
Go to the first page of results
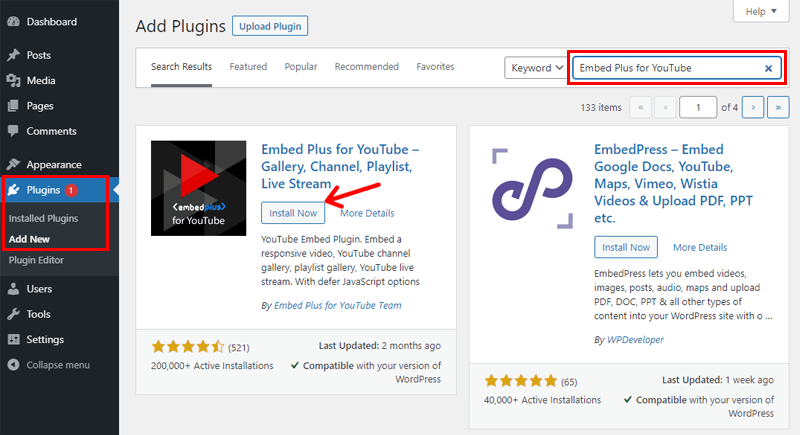(x=641, y=108)
